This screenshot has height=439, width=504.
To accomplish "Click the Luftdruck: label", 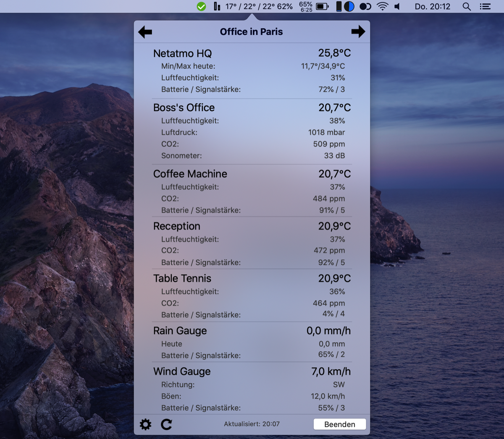I will (x=179, y=132).
